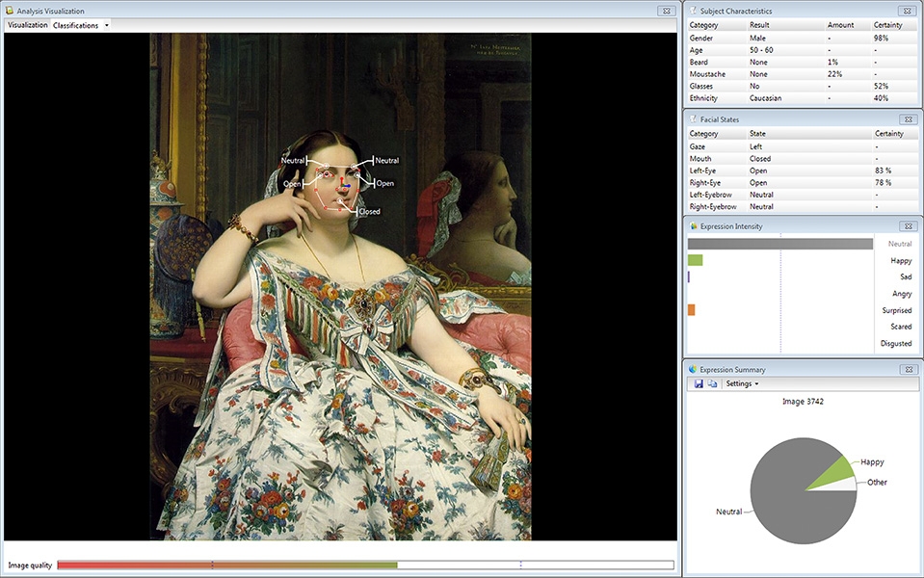The image size is (924, 578).
Task: Click the green Happy intensity bar
Action: pos(695,260)
